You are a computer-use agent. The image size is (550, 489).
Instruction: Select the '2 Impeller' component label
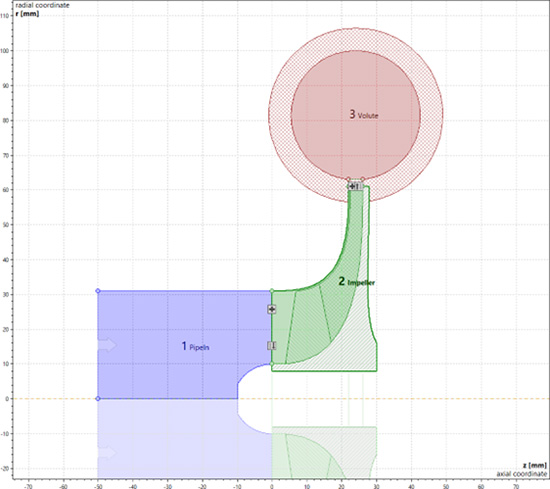pos(356,282)
